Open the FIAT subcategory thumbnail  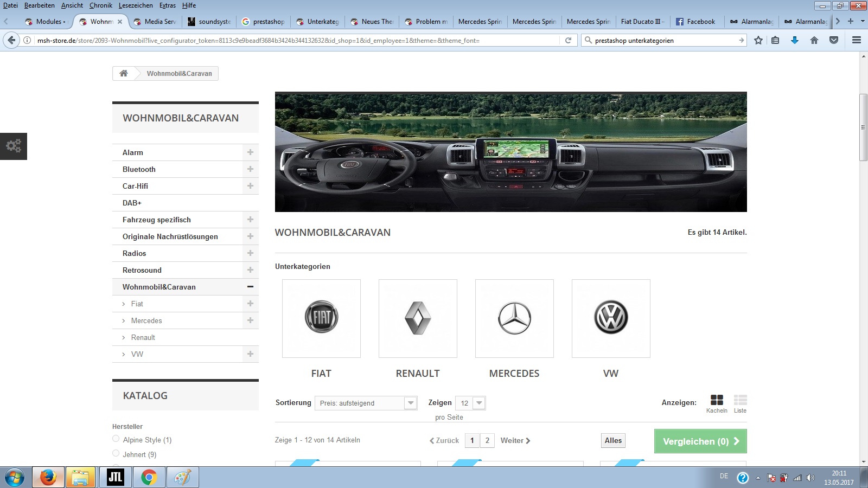321,318
